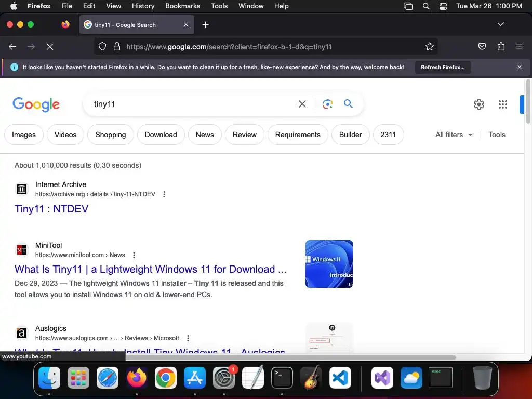
Task: Close the tiny11 Google Search tab
Action: pos(186,24)
